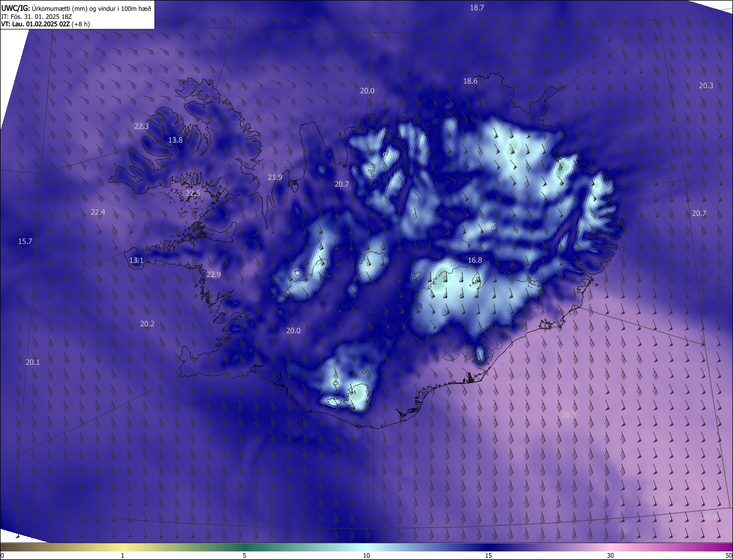Click the 5 tick on the color scale
Viewport: 733px width, 560px height.
pyautogui.click(x=245, y=556)
